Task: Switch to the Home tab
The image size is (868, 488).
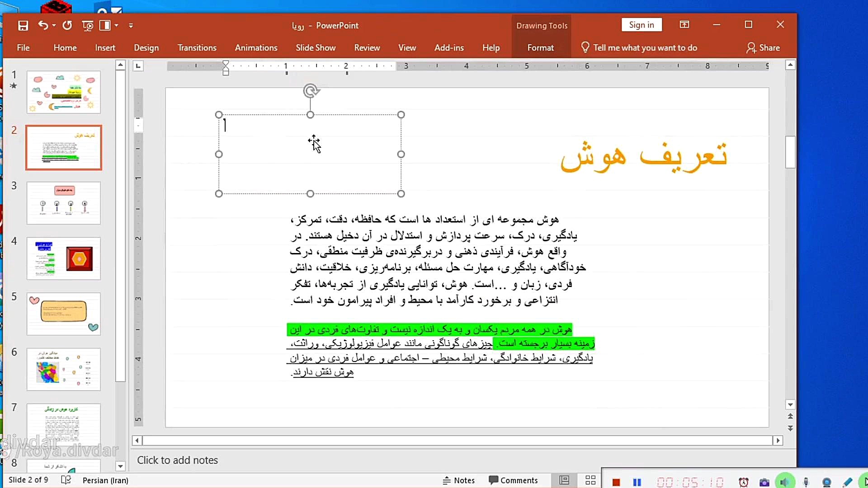Action: pos(65,48)
